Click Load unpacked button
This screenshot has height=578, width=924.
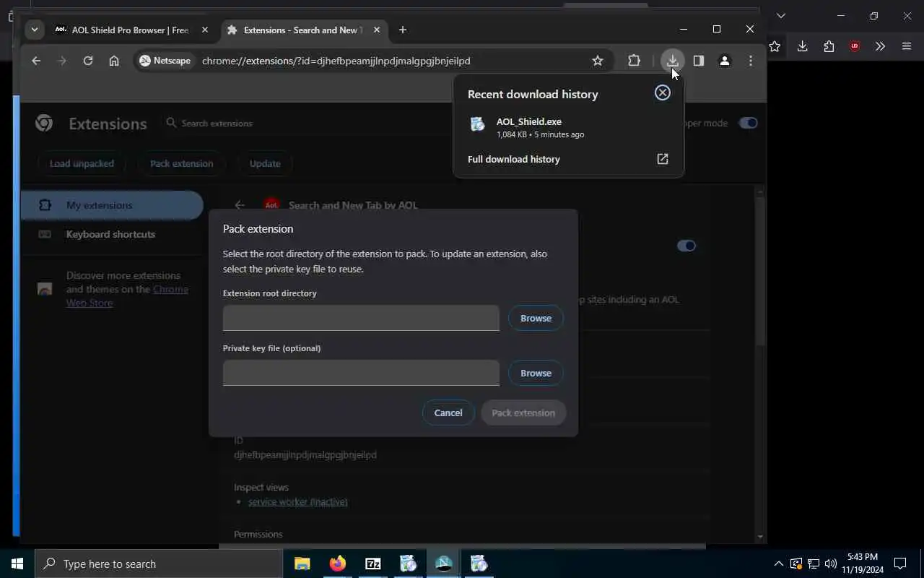[82, 163]
